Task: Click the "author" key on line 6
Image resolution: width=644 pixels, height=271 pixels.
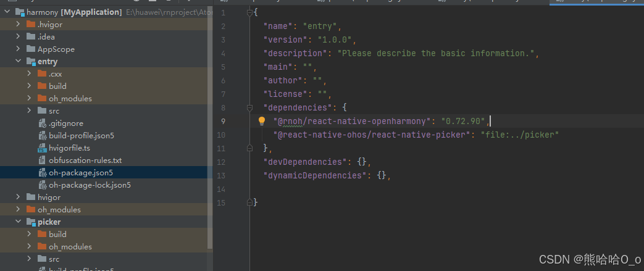Action: [284, 80]
